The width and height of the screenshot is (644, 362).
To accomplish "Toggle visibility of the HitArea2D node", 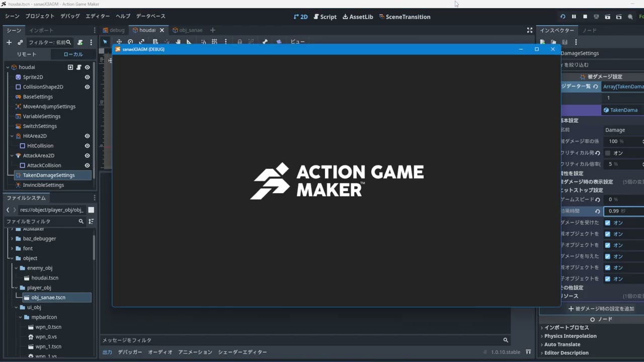I will tap(87, 136).
